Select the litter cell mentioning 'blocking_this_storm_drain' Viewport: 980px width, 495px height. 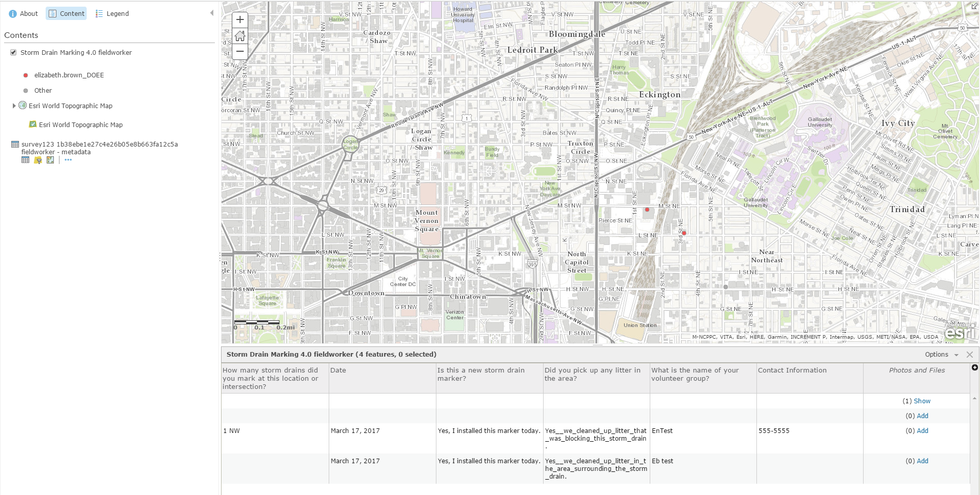pos(597,438)
